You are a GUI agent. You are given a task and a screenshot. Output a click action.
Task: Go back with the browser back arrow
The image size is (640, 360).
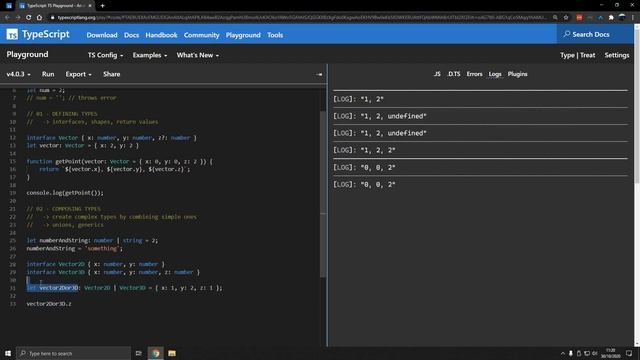(x=7, y=18)
